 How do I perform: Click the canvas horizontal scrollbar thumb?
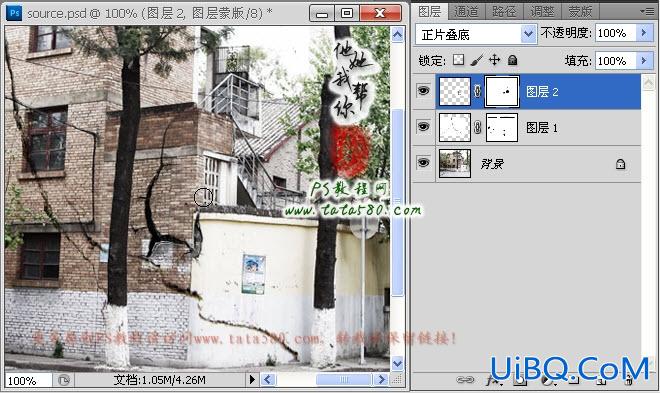pyautogui.click(x=344, y=380)
